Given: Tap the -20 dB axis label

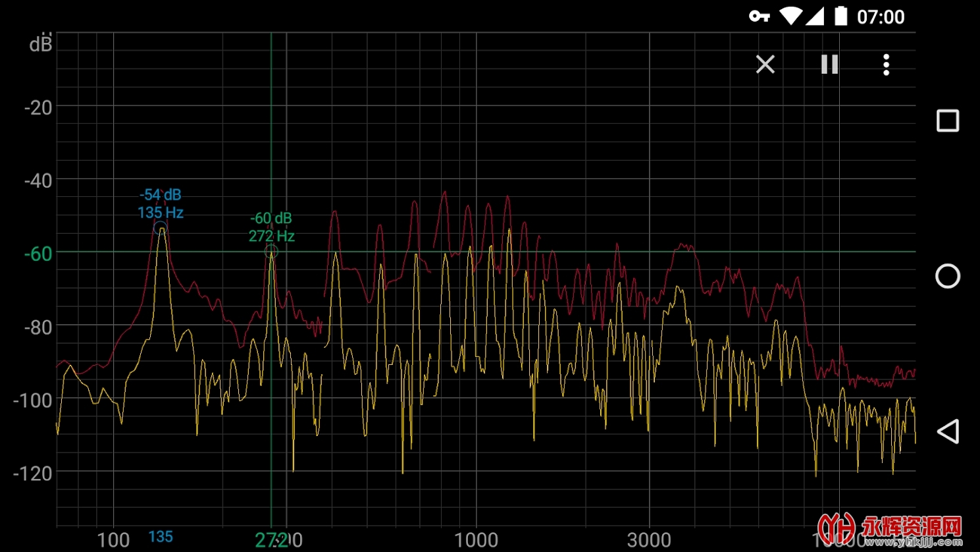Looking at the screenshot, I should [38, 107].
